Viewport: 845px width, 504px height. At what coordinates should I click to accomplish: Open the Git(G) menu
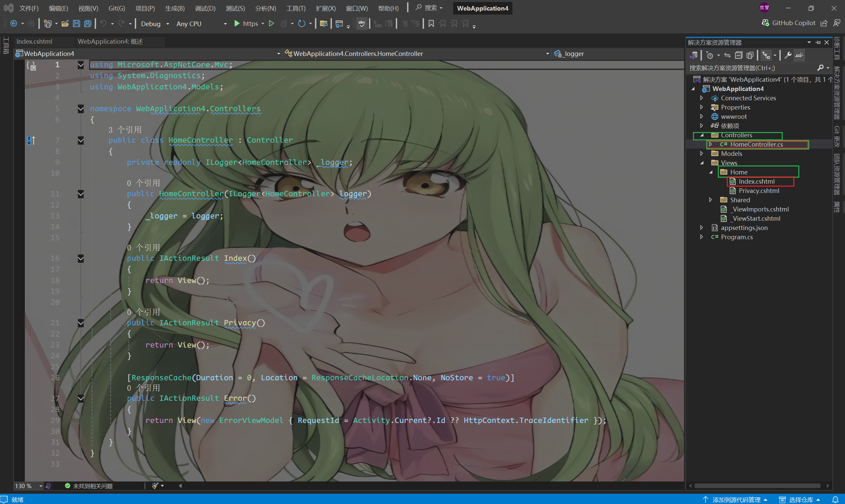coord(117,8)
